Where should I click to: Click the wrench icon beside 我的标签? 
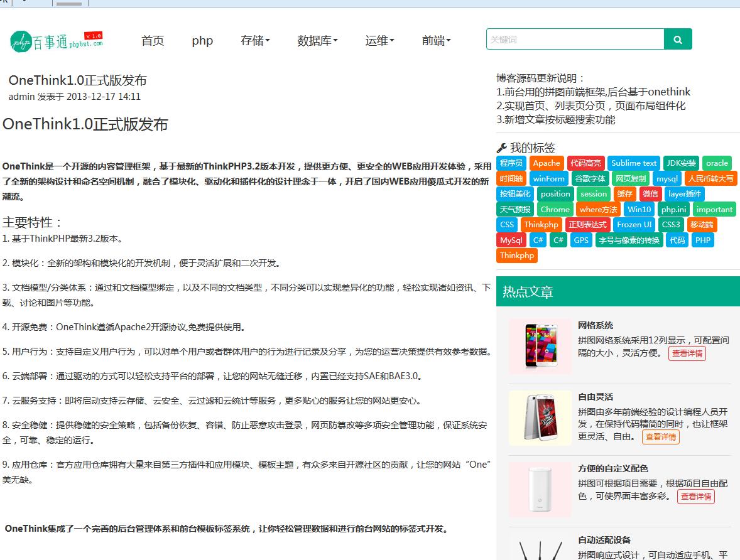pyautogui.click(x=501, y=148)
